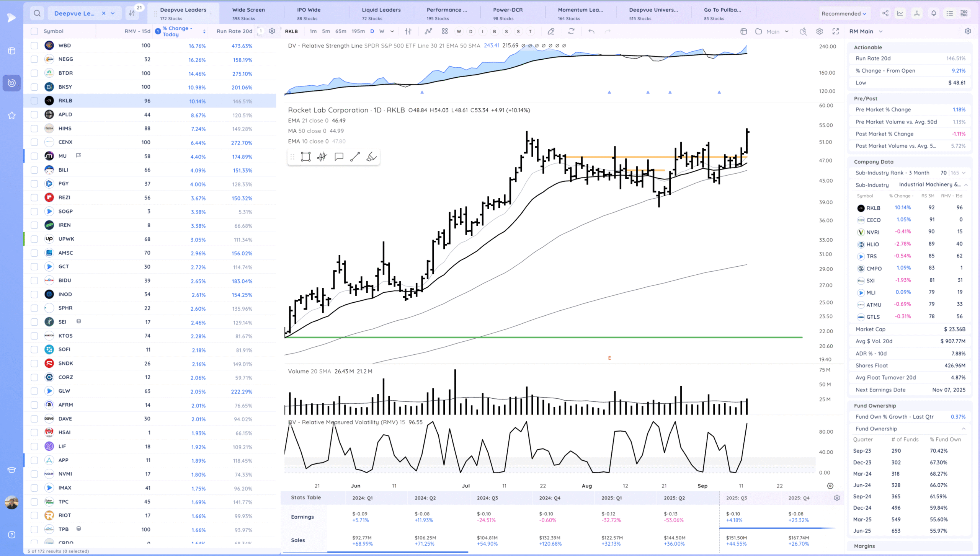Click the earnings E marker on chart
The height and width of the screenshot is (556, 980).
click(609, 358)
